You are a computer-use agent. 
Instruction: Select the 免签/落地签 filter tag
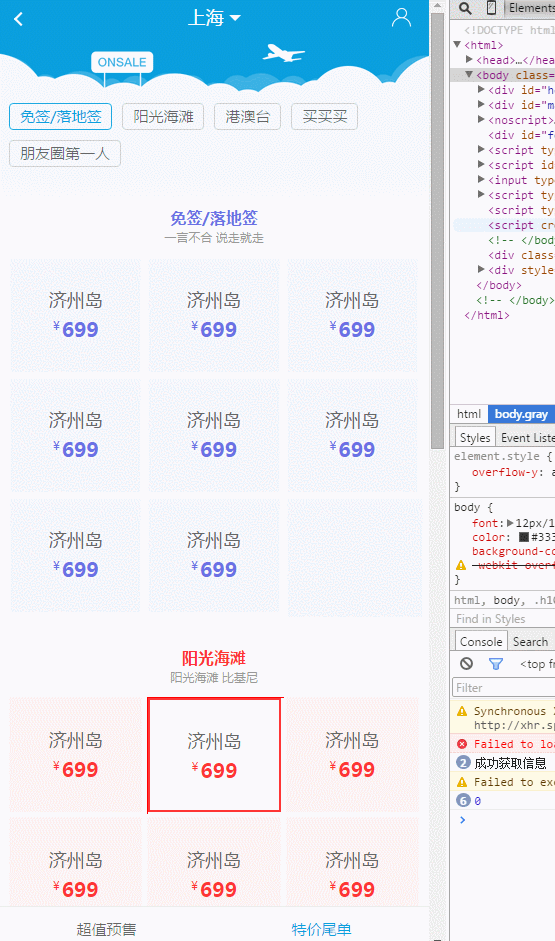[x=61, y=116]
